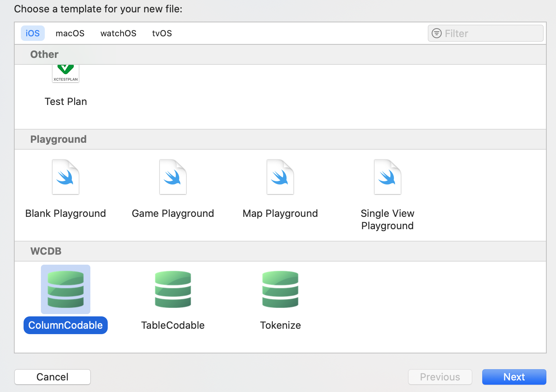Switch to the tvOS tab

tap(162, 33)
